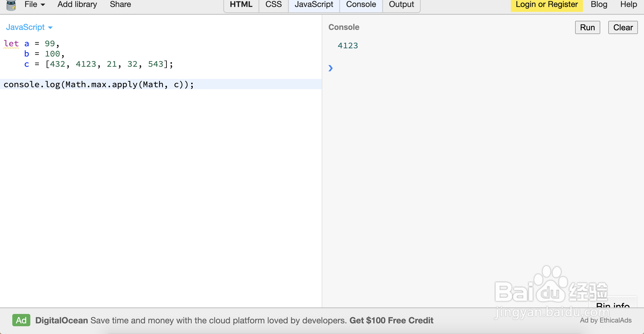Click the JS Bin robot logo icon
This screenshot has width=644, height=334.
[x=11, y=5]
